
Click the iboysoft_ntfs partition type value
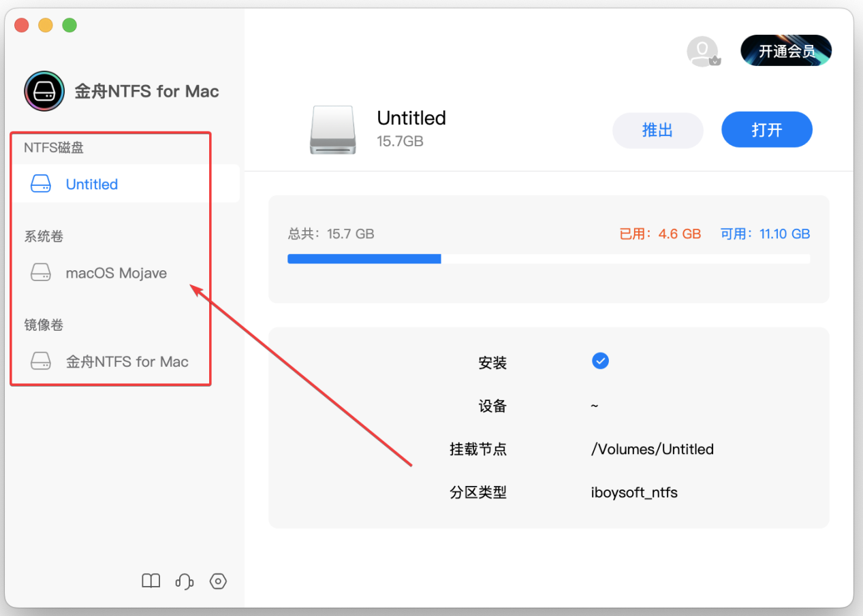point(634,492)
